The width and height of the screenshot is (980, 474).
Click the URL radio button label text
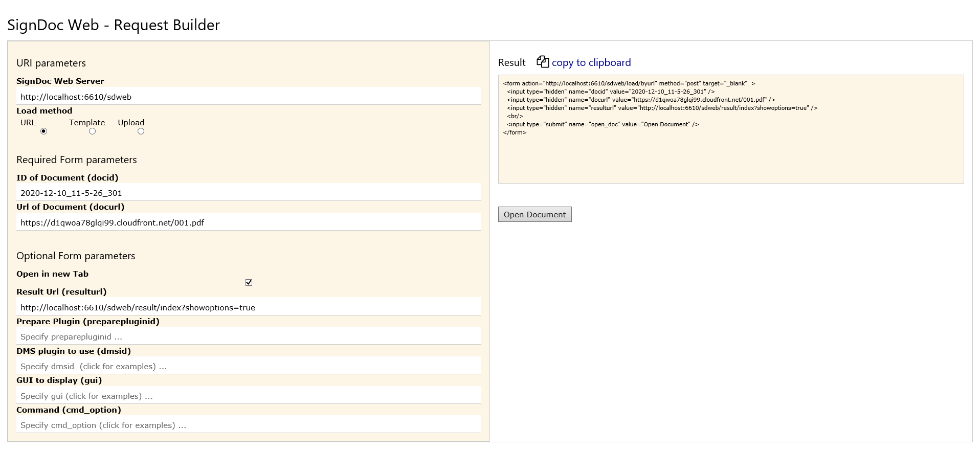pyautogui.click(x=28, y=123)
